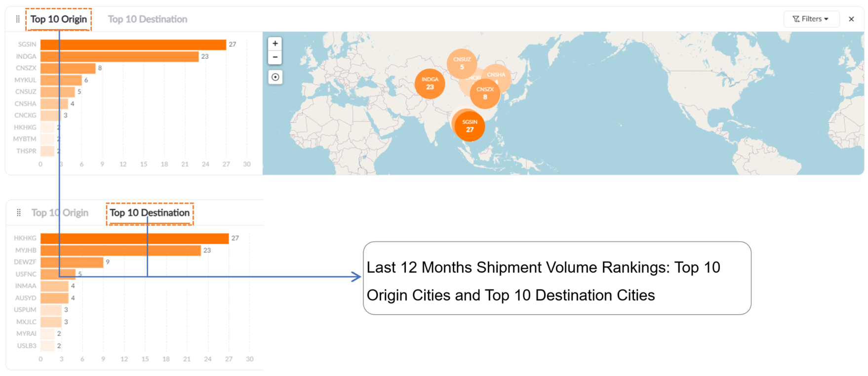Click the SGSIN 27 map bubble
Viewport: 868px width, 376px height.
pos(470,126)
